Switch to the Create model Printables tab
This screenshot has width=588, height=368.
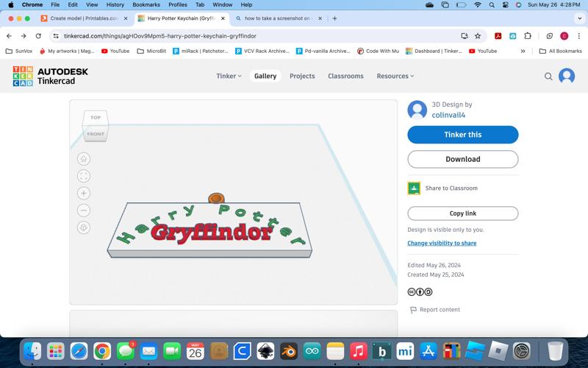tap(85, 18)
